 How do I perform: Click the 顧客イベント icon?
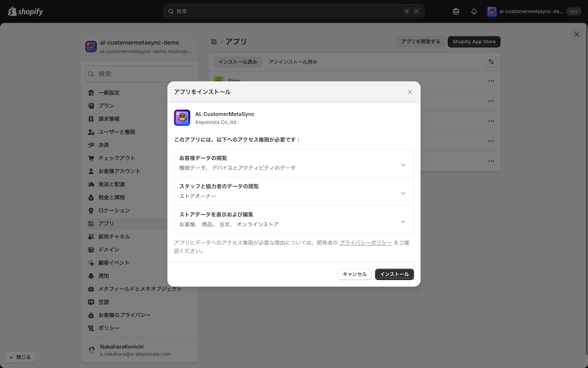(91, 263)
